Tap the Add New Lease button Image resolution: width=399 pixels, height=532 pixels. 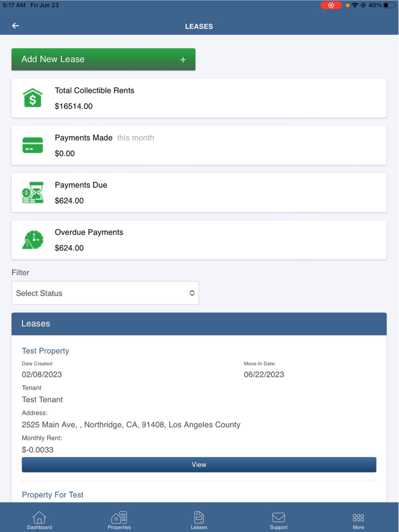103,59
